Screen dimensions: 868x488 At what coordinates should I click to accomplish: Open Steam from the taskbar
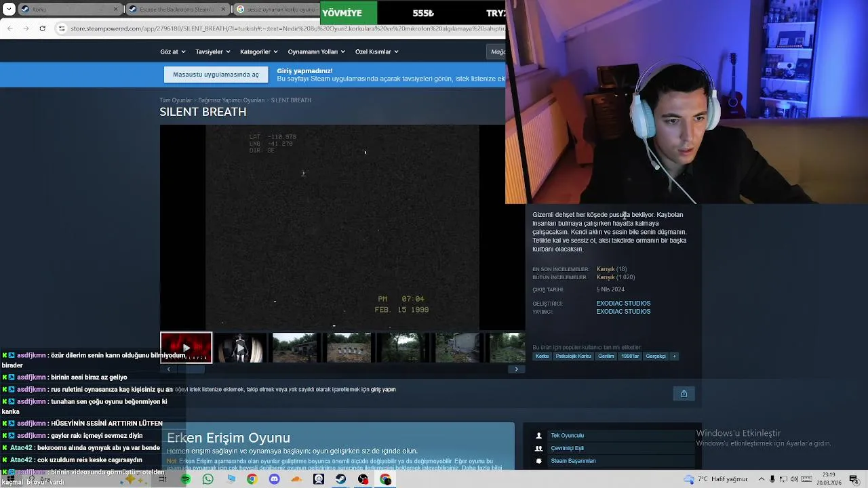340,479
